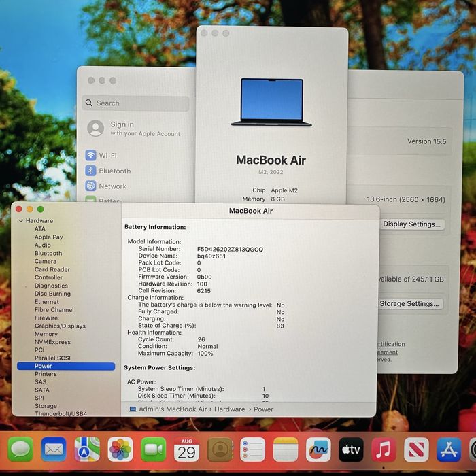Open Photos app in the Dock
Image resolution: width=476 pixels, height=476 pixels.
click(x=120, y=449)
